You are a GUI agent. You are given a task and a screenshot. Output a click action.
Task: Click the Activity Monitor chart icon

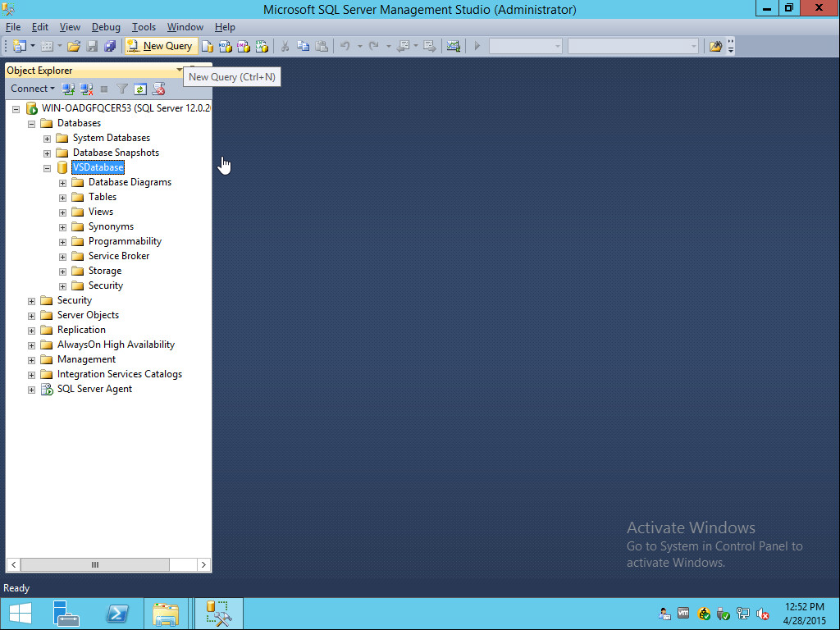point(453,46)
